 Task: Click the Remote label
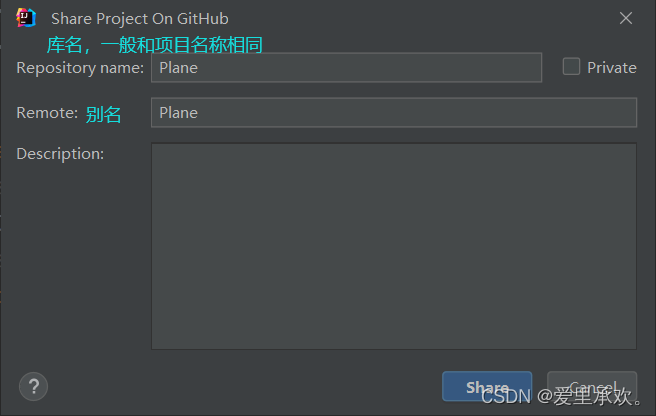tap(47, 113)
